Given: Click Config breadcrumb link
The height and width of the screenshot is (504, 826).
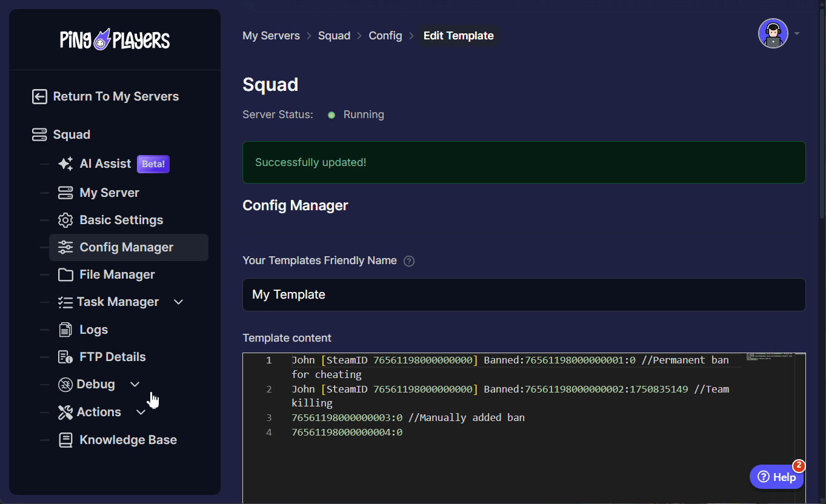Looking at the screenshot, I should [x=385, y=36].
